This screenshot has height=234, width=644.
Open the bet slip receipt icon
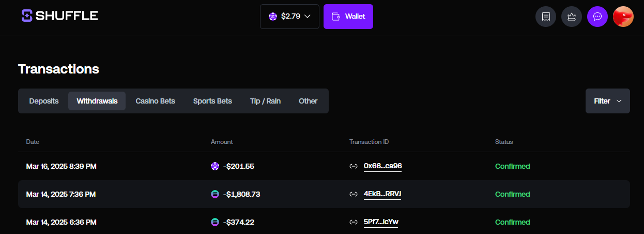(x=546, y=17)
